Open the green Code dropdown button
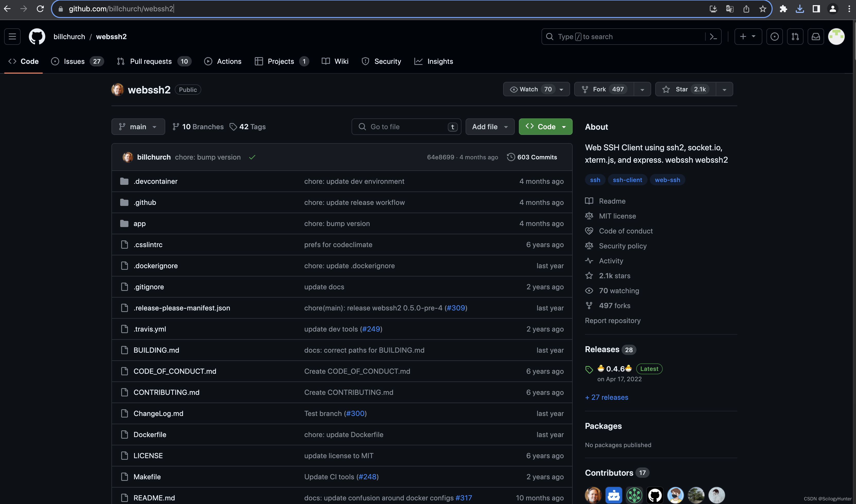Image resolution: width=856 pixels, height=504 pixels. (x=545, y=127)
